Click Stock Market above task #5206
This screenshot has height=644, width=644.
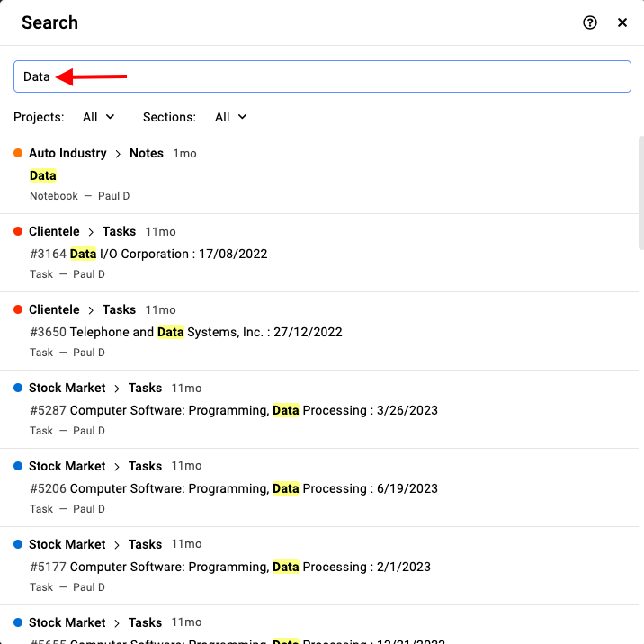click(67, 466)
